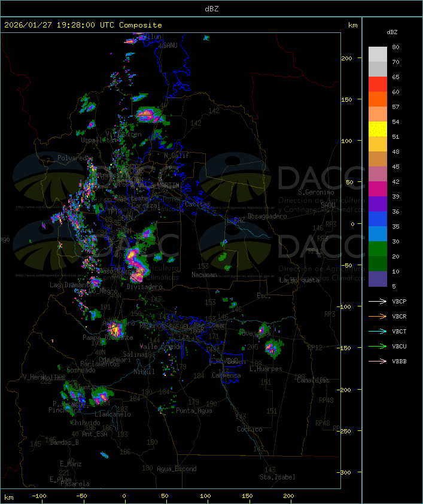Click the storm cell near Divisadero
The height and width of the screenshot is (504, 423).
point(135,262)
